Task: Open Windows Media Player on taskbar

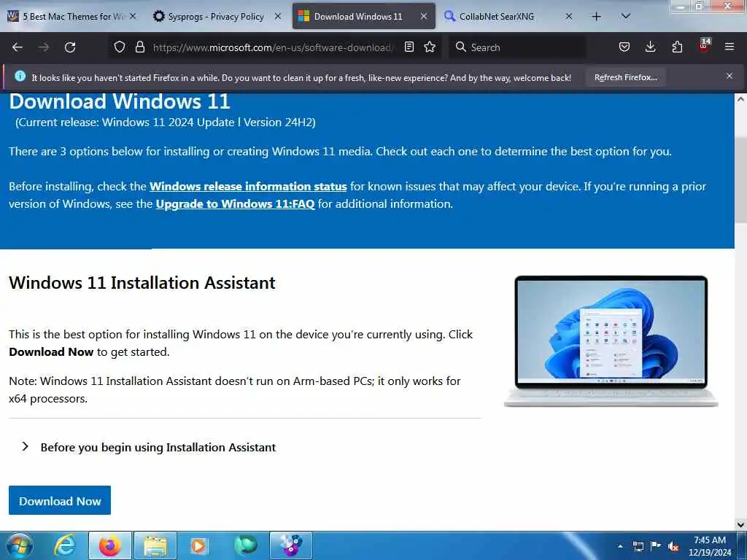Action: (x=199, y=545)
